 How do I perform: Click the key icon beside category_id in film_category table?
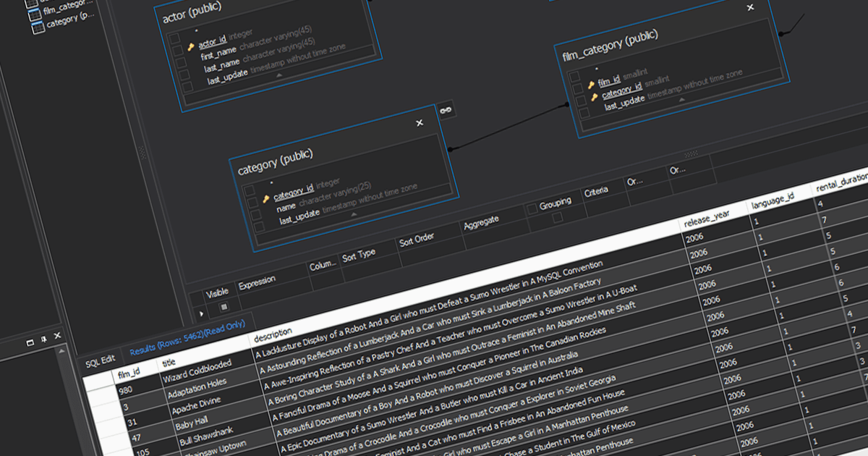[x=595, y=97]
